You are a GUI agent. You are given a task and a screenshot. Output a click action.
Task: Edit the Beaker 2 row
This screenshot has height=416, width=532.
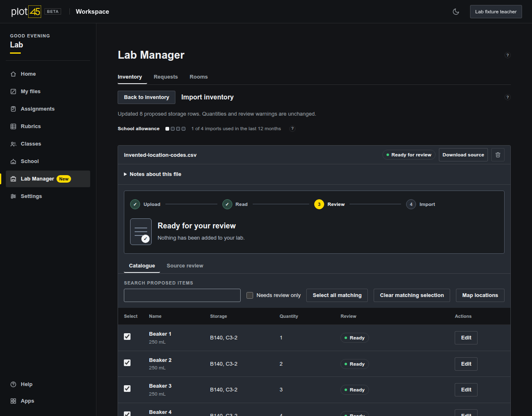466,364
